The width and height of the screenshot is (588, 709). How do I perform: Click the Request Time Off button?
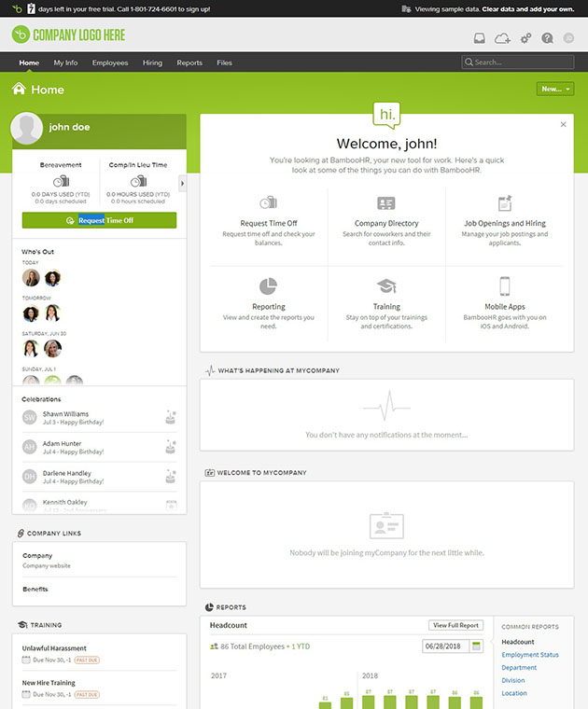99,220
